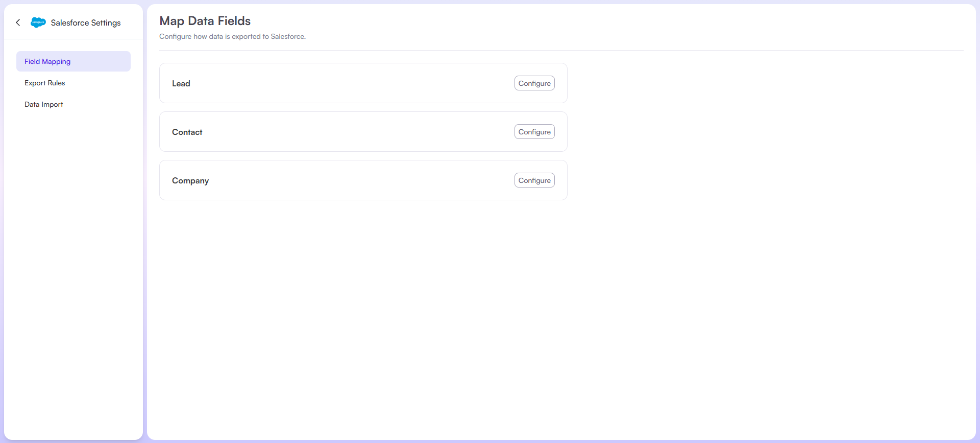980x443 pixels.
Task: Click the Contact label text
Action: [x=187, y=132]
